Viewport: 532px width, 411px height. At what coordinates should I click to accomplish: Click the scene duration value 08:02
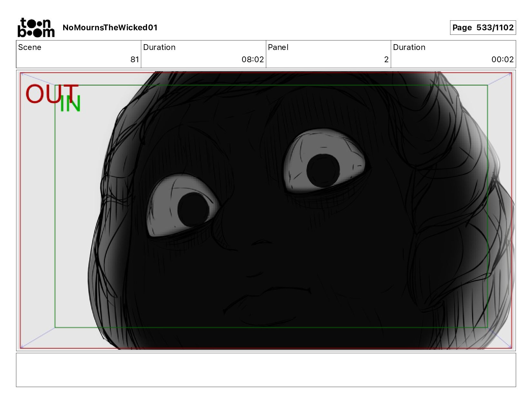pyautogui.click(x=253, y=59)
